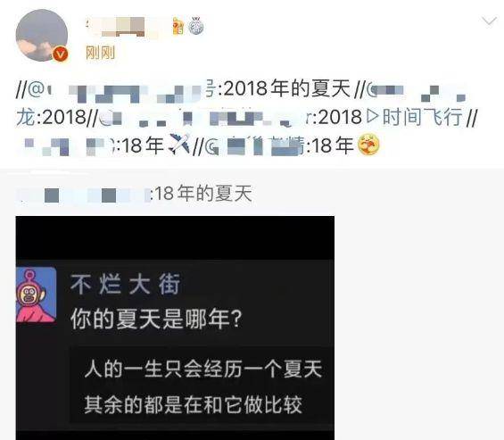Image resolution: width=504 pixels, height=440 pixels.
Task: Tap the 不烂大街 username
Action: tap(126, 285)
